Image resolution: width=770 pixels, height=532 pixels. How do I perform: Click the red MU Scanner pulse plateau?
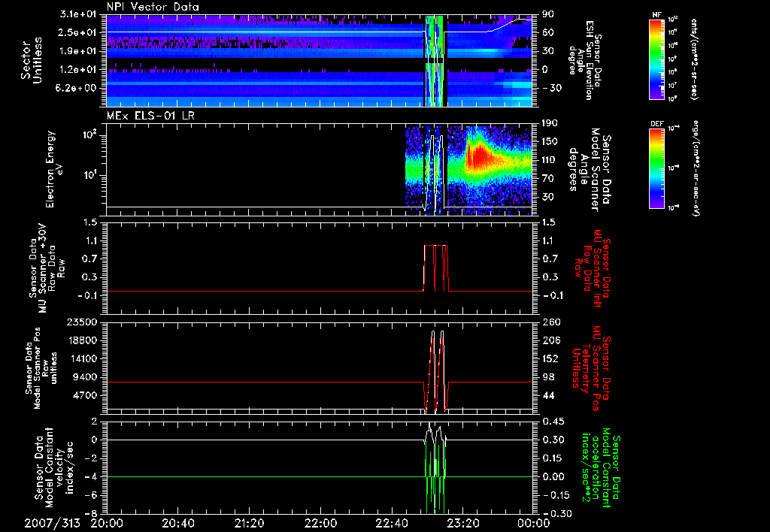point(435,246)
